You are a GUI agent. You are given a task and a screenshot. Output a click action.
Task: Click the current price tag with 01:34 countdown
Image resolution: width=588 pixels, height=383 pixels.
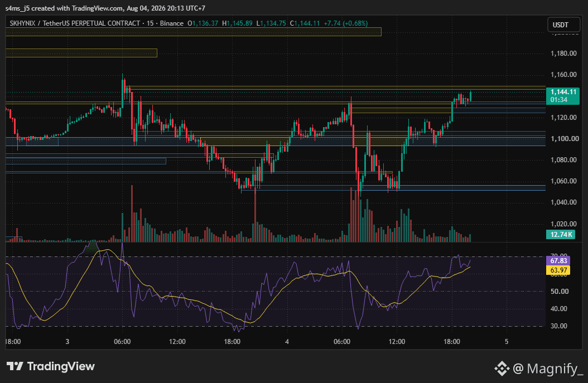[x=563, y=96]
